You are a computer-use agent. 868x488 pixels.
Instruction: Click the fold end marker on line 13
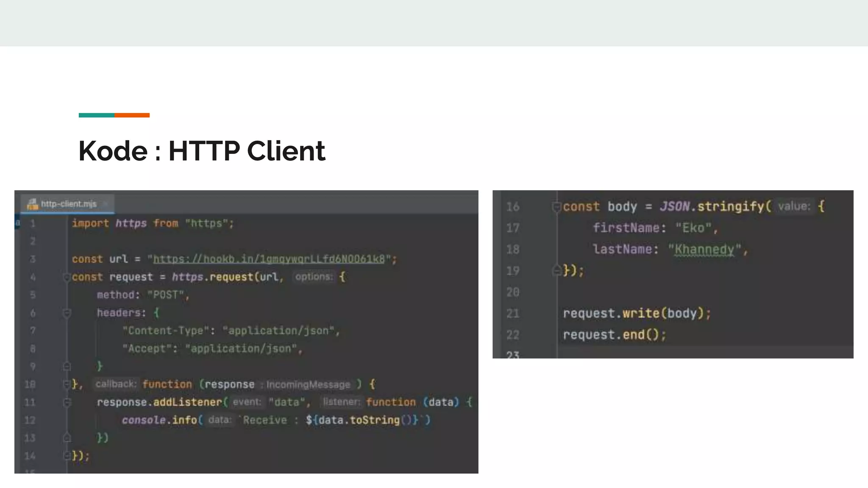[67, 438]
